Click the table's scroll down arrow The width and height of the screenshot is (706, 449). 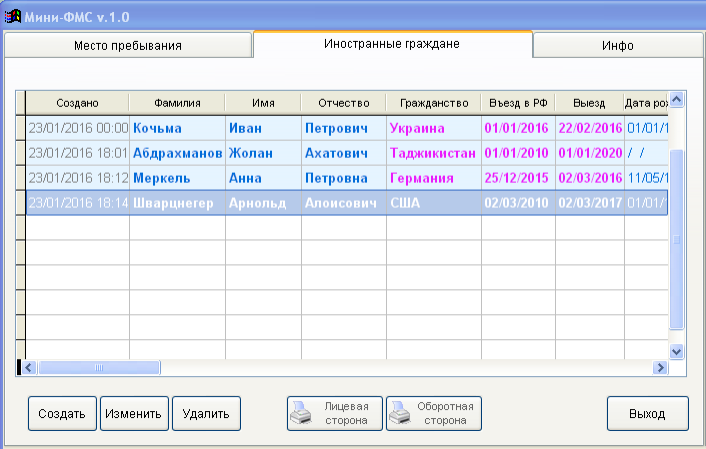click(x=676, y=351)
